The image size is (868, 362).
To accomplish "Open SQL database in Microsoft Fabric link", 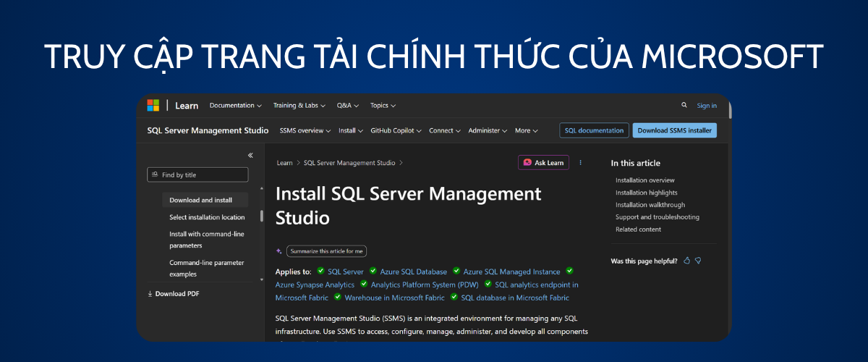I will click(x=515, y=298).
